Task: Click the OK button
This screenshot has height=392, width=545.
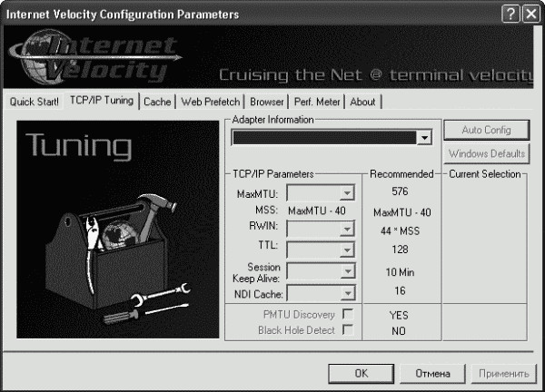Action: (x=361, y=373)
